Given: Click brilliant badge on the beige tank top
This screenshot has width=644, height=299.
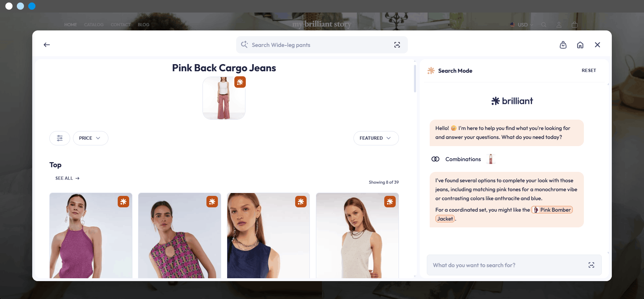Looking at the screenshot, I should 390,202.
